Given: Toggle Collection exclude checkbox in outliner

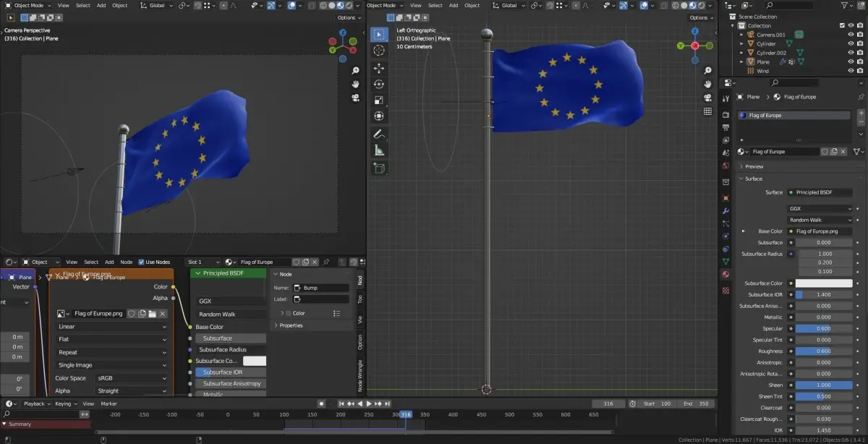Looking at the screenshot, I should pos(841,25).
